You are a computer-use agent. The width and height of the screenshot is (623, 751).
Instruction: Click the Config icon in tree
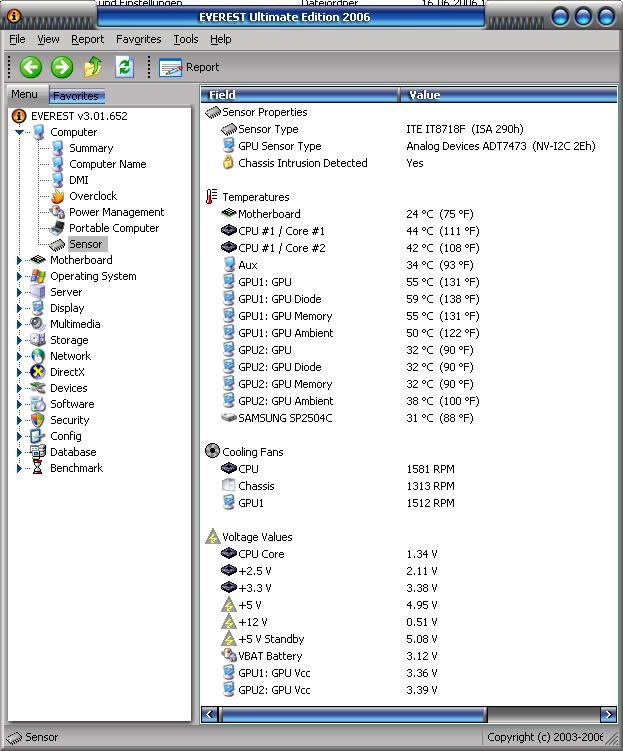pyautogui.click(x=38, y=436)
